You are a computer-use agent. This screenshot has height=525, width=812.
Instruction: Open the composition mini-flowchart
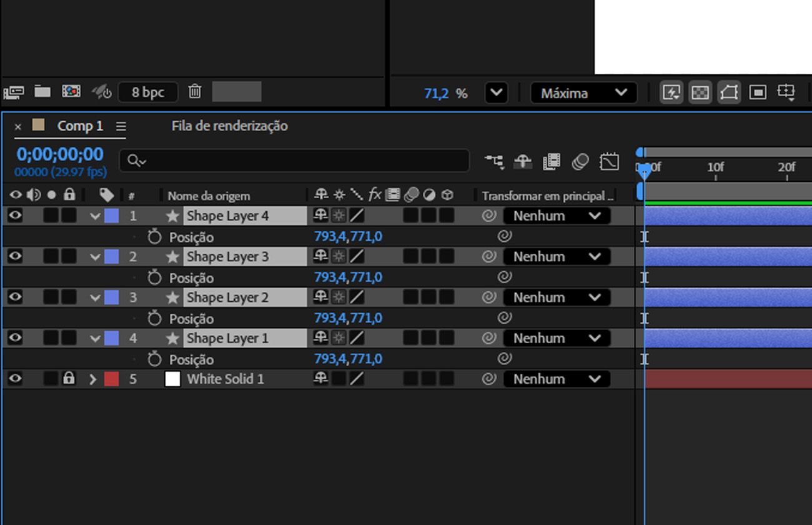coord(494,162)
